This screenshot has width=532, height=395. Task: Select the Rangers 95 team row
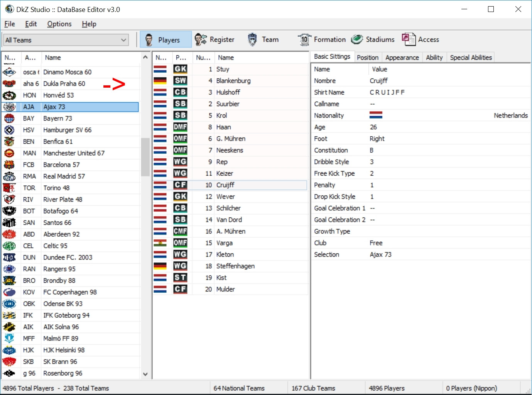pyautogui.click(x=70, y=269)
